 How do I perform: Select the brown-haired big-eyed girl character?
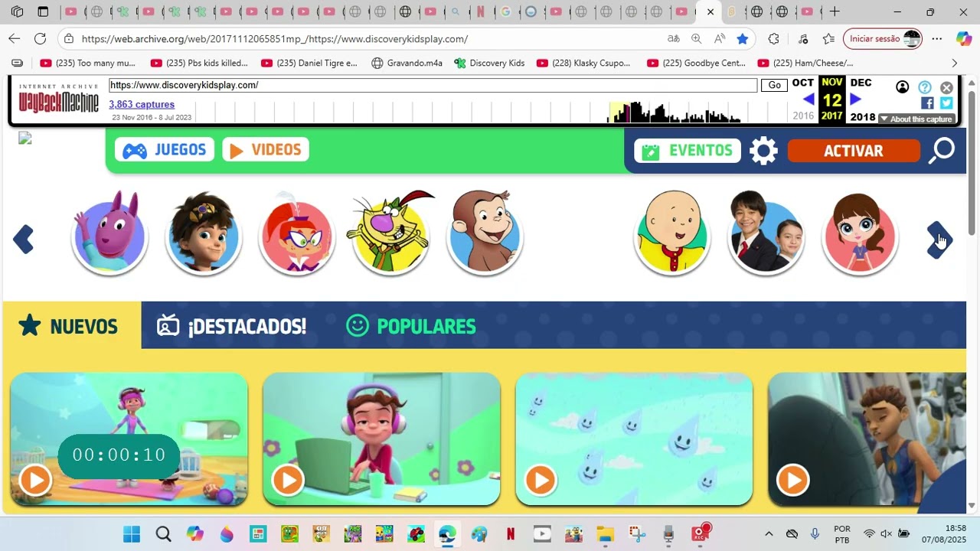pos(860,233)
